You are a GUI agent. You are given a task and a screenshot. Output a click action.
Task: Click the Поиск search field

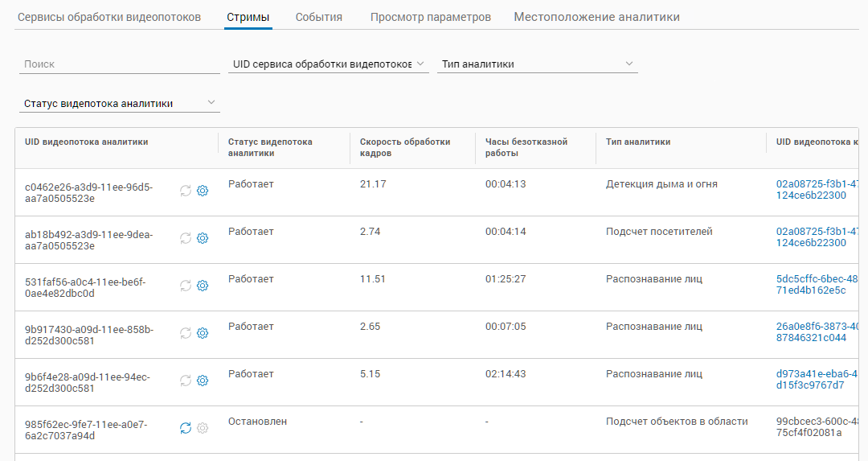pos(119,64)
